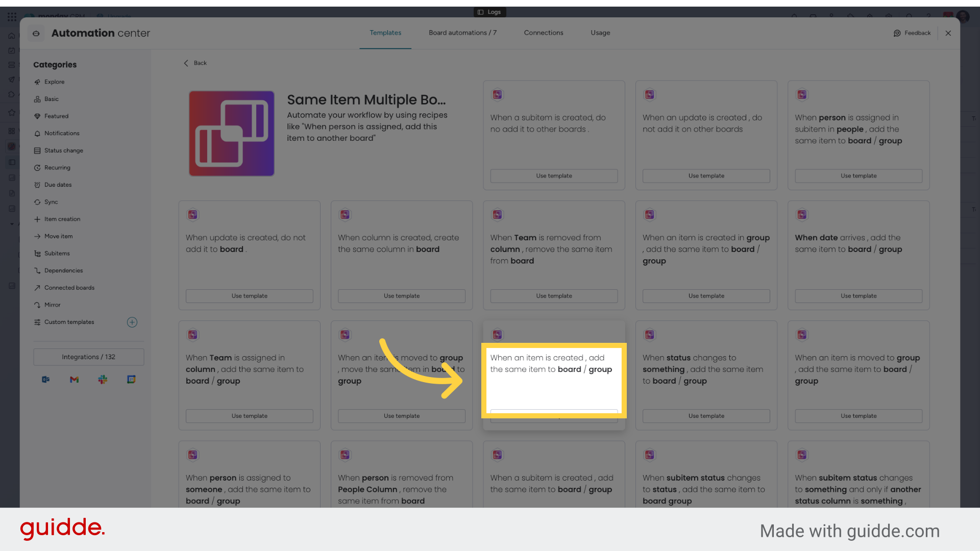
Task: Open the Gmail integration icon
Action: point(75,379)
